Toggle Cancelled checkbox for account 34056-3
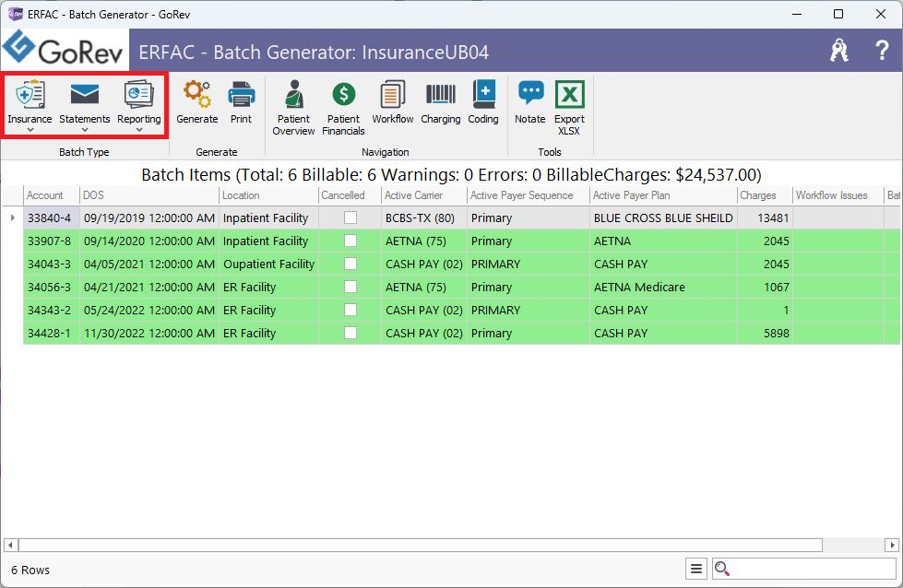Screen dimensions: 903x588 (351, 287)
